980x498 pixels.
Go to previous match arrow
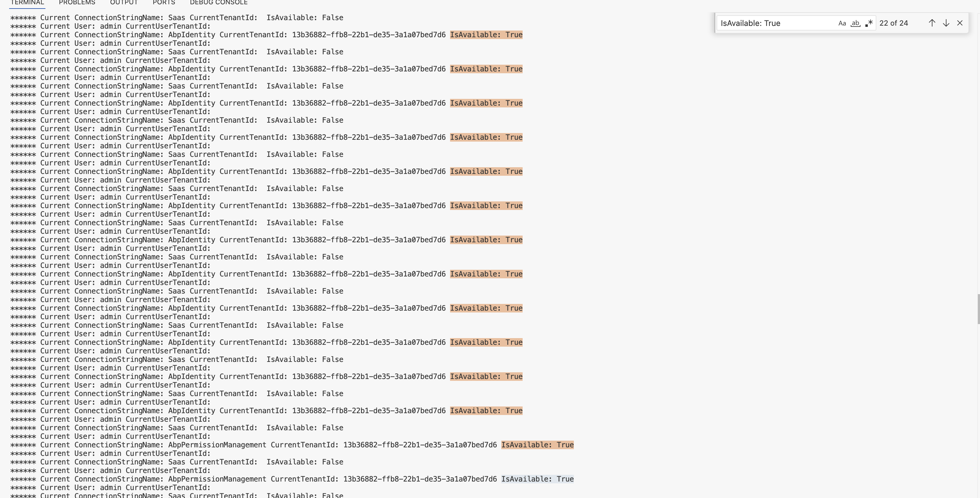pyautogui.click(x=932, y=23)
